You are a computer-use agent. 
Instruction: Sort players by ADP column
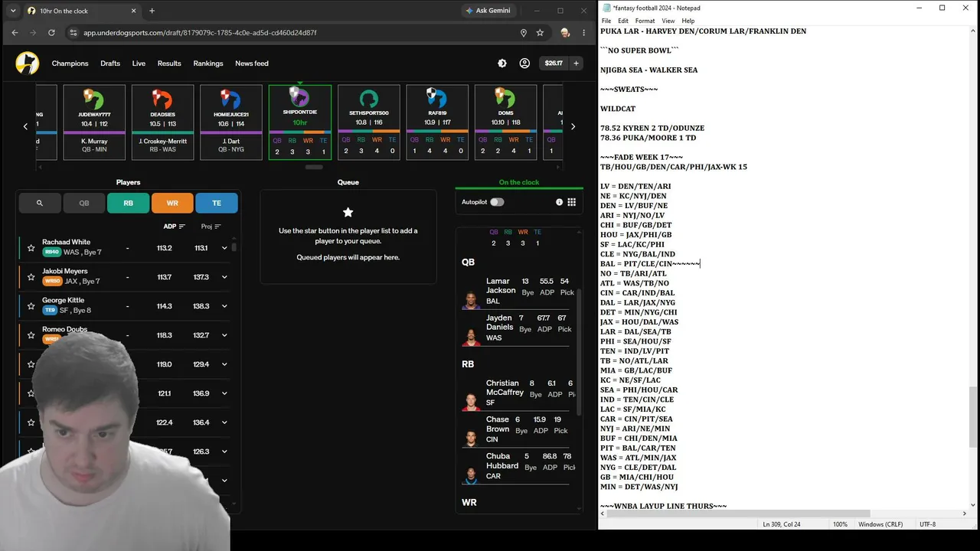[x=175, y=227]
